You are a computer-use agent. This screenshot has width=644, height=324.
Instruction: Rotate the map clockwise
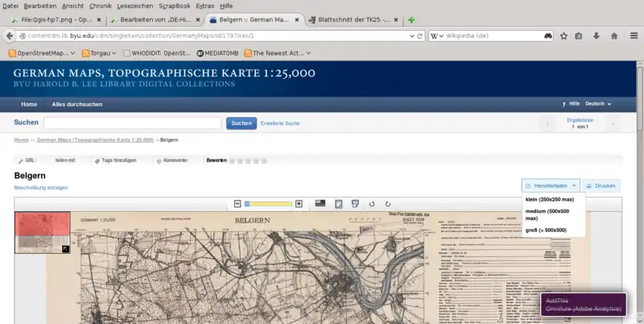tap(387, 204)
